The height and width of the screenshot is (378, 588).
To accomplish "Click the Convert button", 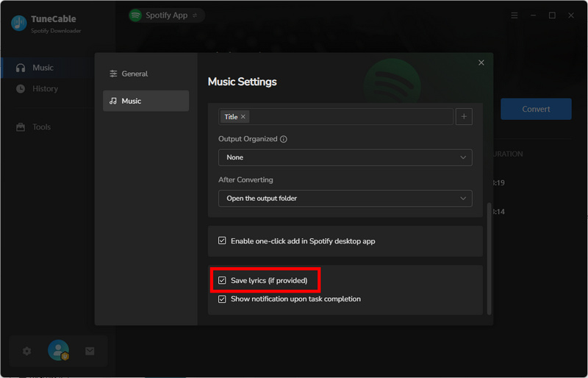I will (536, 109).
